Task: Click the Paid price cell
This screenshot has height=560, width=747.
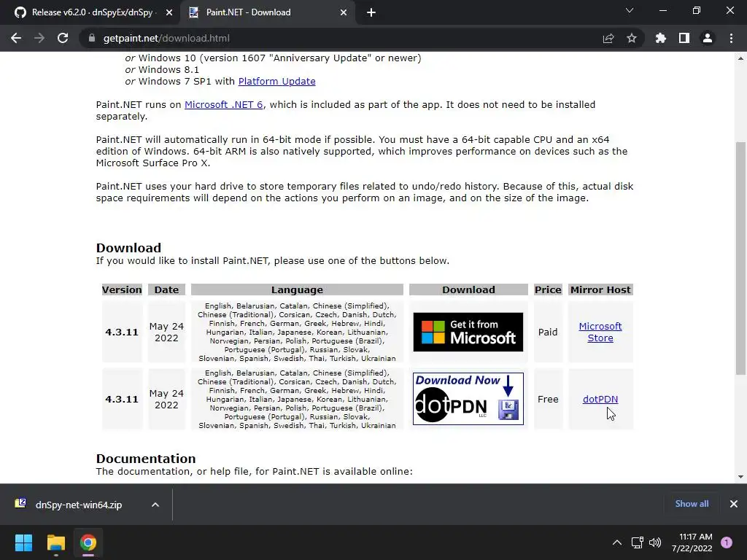Action: (x=548, y=332)
